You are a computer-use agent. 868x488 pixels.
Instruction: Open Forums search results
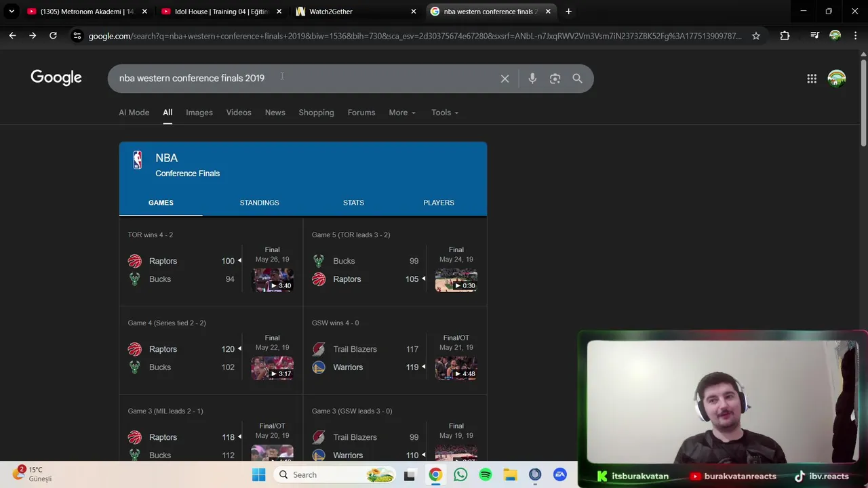[x=361, y=113]
